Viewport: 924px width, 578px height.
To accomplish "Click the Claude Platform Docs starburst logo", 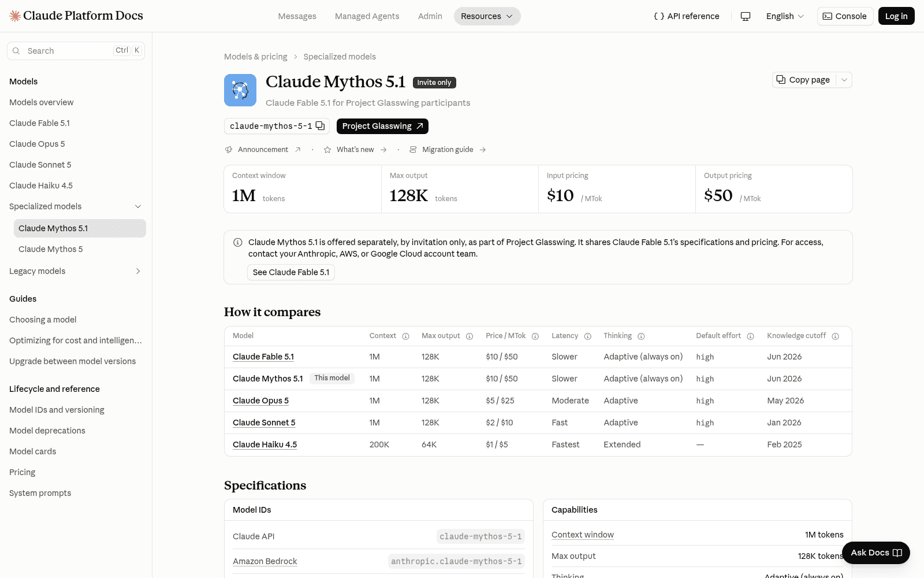I will click(x=15, y=16).
